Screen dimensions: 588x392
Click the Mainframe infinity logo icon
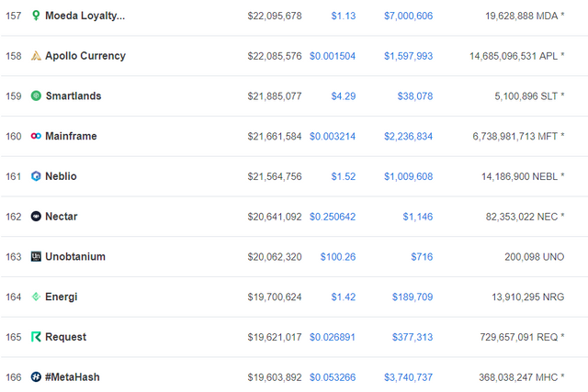pos(36,136)
